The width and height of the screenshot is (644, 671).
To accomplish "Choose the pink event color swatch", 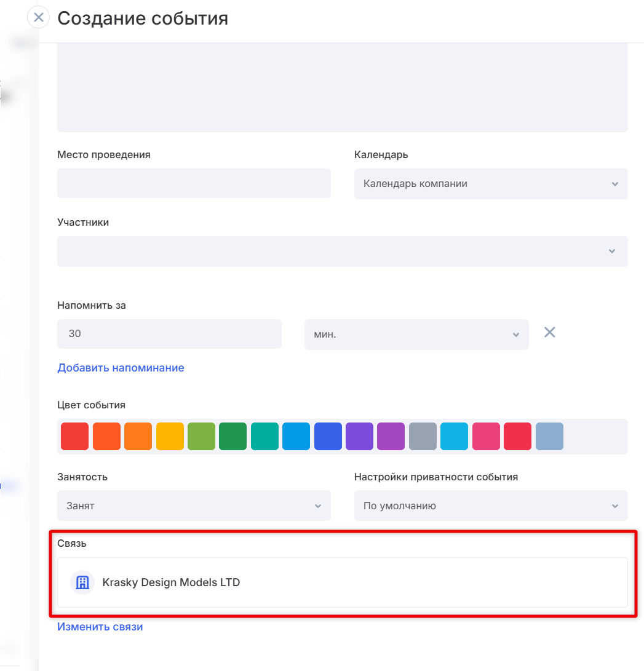I will click(x=486, y=437).
